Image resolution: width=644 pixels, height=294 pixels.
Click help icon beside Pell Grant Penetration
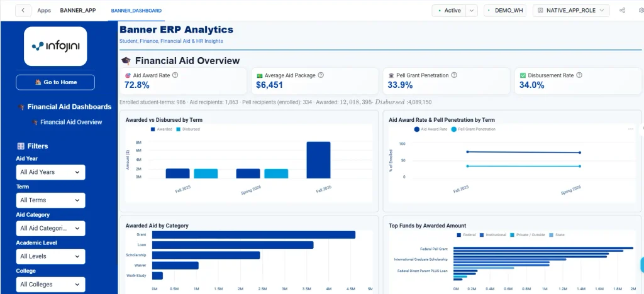click(454, 75)
